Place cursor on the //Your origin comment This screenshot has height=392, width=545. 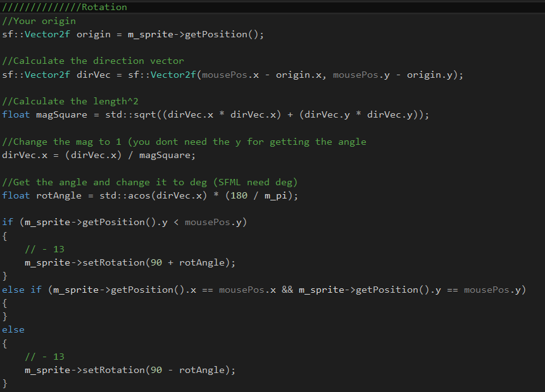point(39,21)
